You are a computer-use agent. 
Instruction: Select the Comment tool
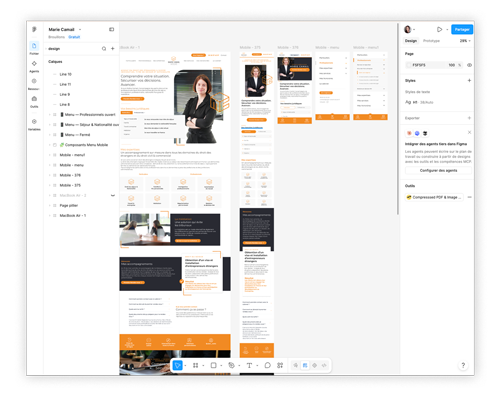pyautogui.click(x=267, y=365)
